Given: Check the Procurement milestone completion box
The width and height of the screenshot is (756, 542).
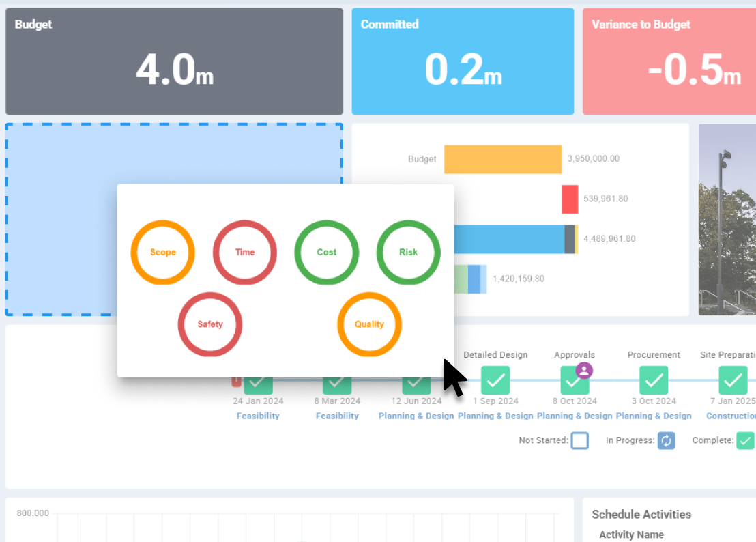Looking at the screenshot, I should tap(653, 380).
